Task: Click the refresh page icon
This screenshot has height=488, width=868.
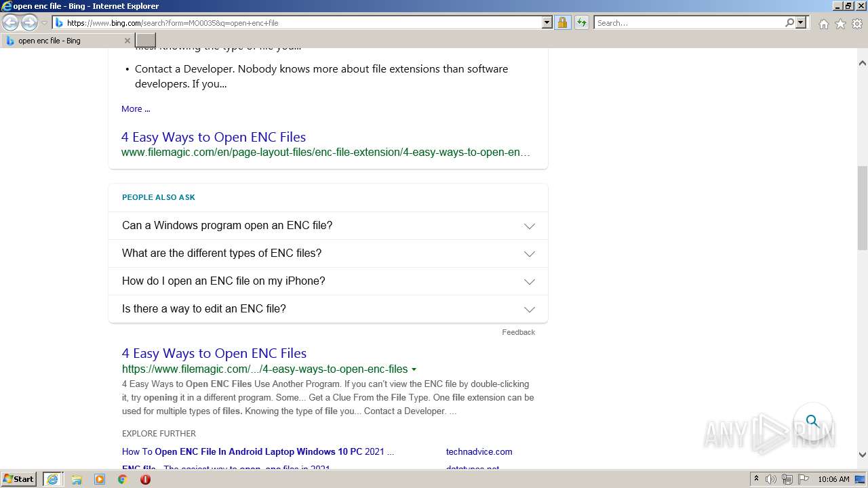Action: (x=582, y=23)
